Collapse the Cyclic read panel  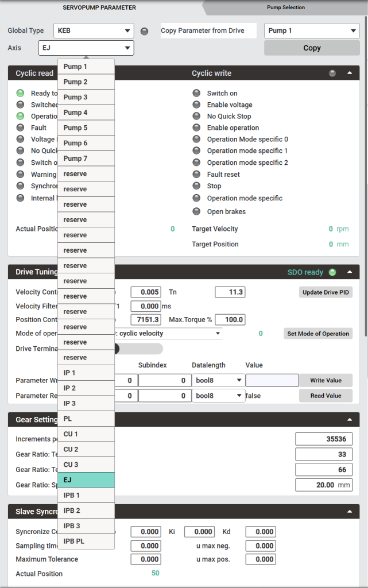[349, 73]
